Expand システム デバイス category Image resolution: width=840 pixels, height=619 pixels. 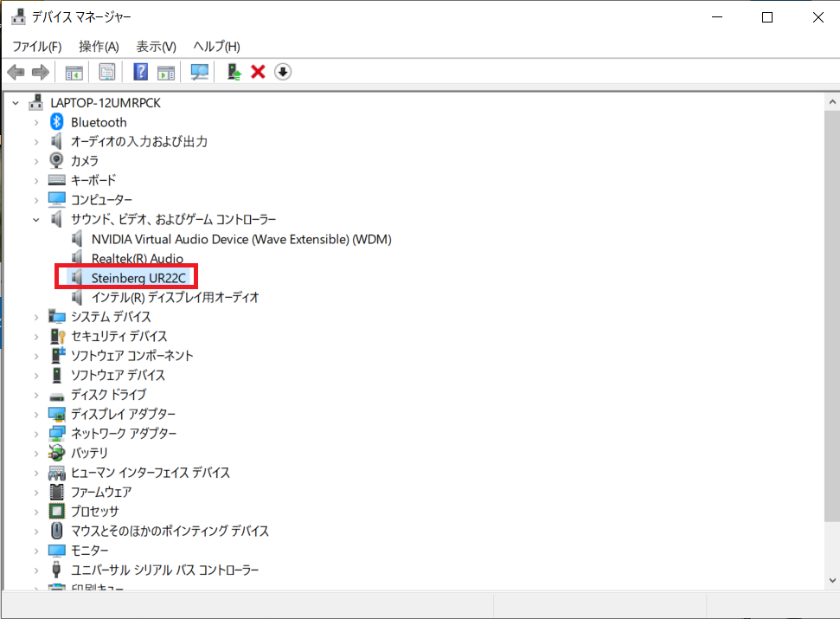(x=36, y=317)
